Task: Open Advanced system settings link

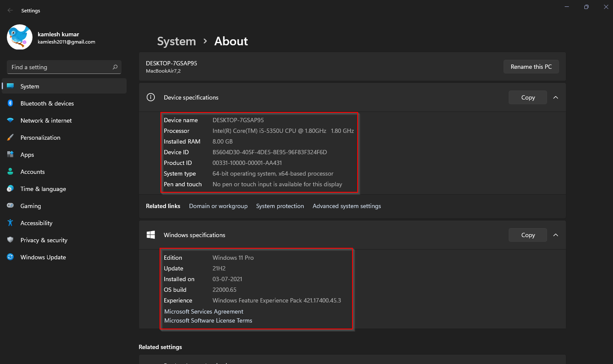Action: click(347, 206)
